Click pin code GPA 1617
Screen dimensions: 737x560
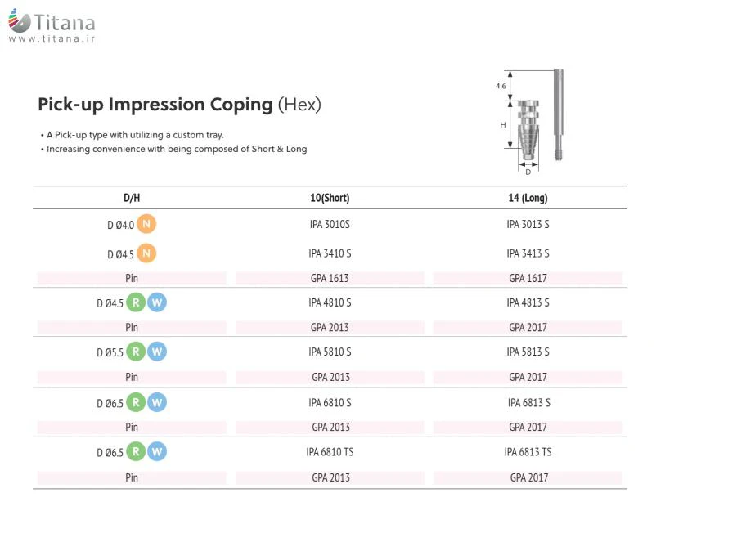click(x=528, y=278)
